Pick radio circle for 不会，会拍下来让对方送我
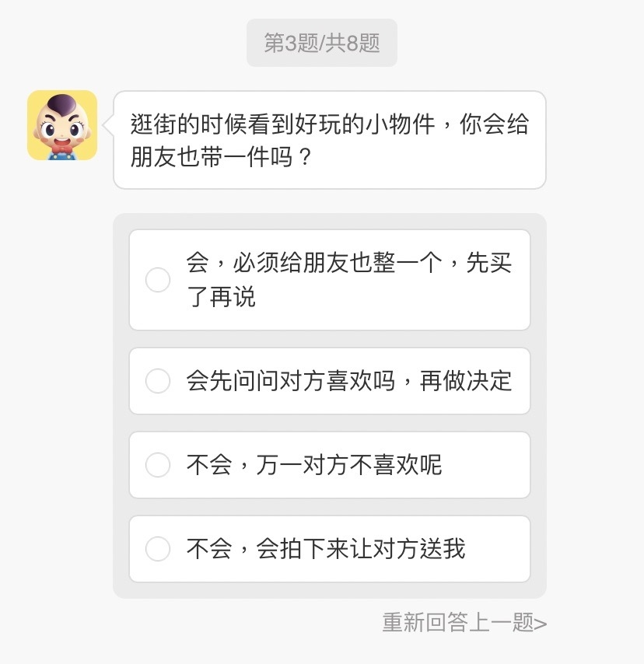The height and width of the screenshot is (664, 644). click(x=158, y=549)
